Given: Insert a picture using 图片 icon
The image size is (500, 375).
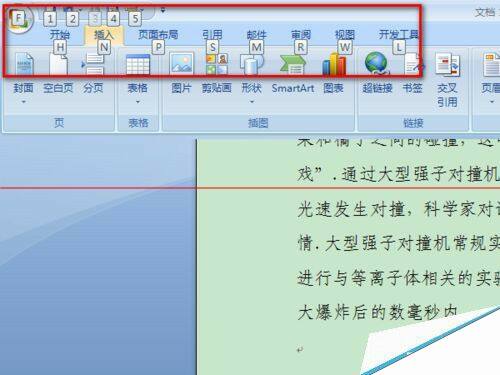Looking at the screenshot, I should click(x=181, y=63).
